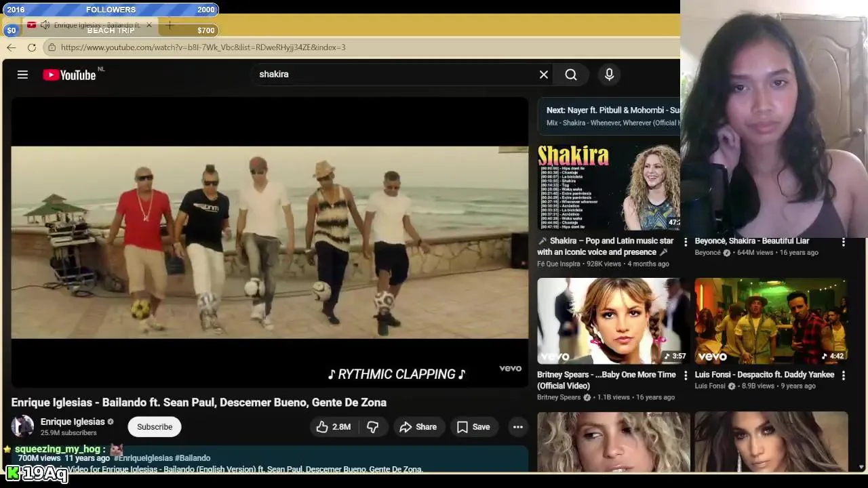Screen dimensions: 868x488
Task: Reload the page with refresh icon
Action: 32,47
